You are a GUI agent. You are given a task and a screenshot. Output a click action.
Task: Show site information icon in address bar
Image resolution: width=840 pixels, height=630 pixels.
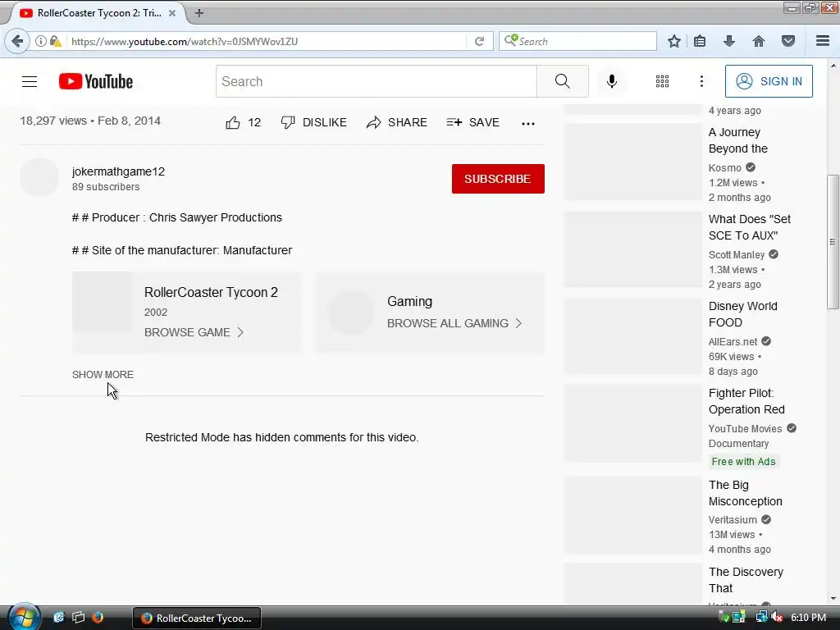click(x=41, y=41)
